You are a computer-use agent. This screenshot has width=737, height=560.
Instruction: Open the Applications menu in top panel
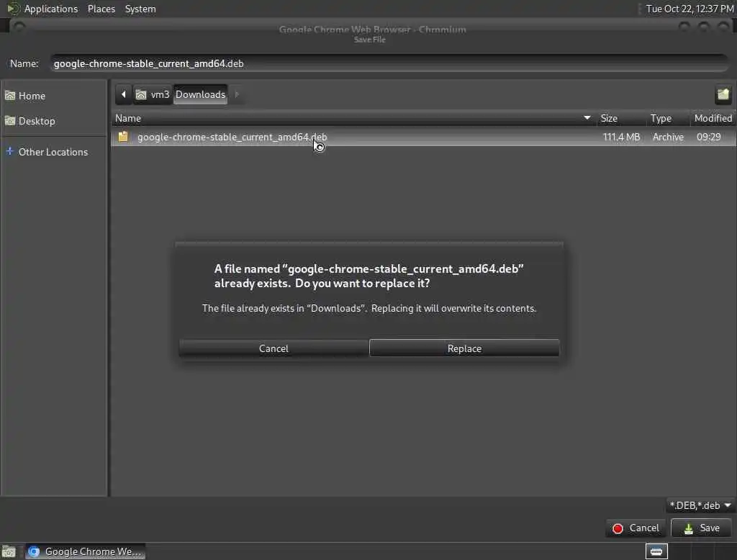[51, 9]
